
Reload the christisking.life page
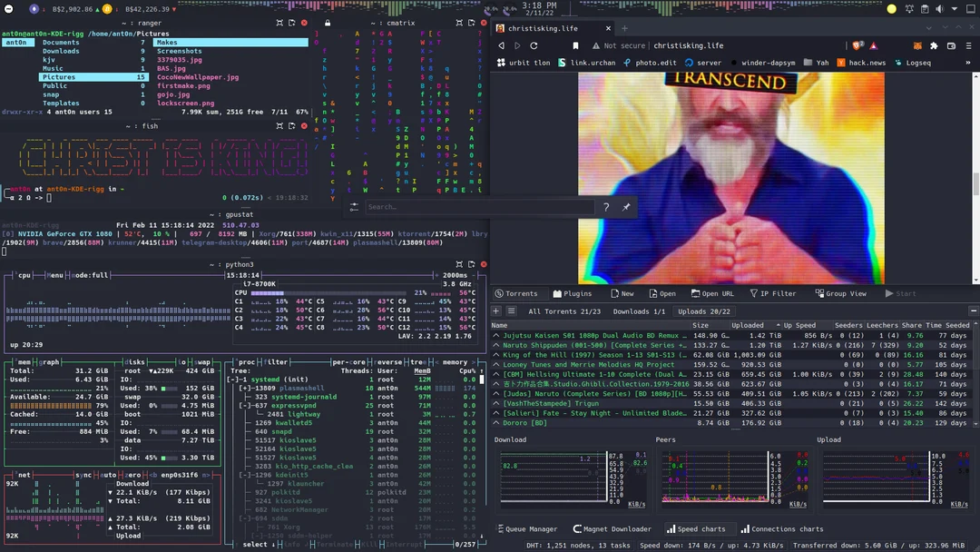[534, 45]
